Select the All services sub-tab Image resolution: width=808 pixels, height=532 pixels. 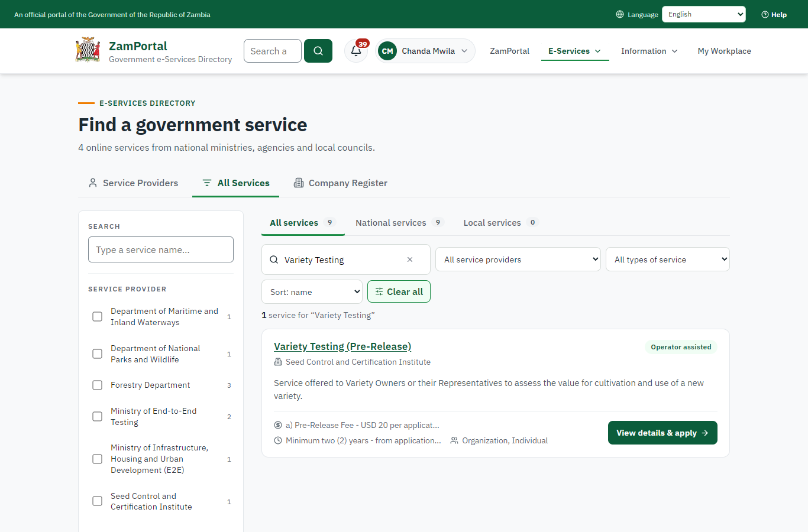point(303,223)
